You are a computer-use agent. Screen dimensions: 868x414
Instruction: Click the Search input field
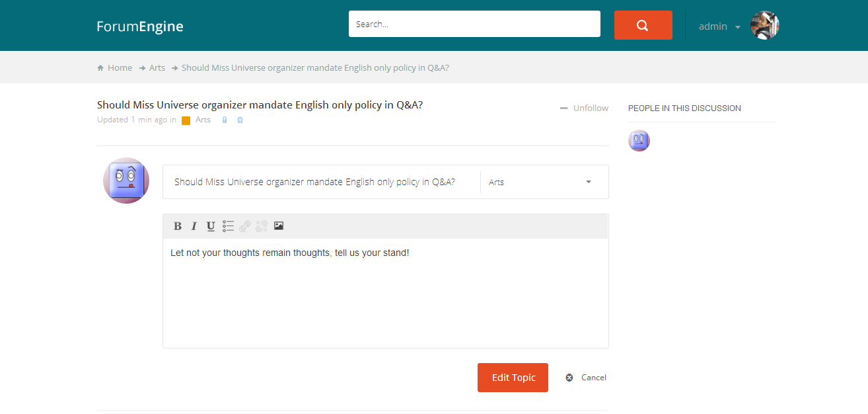[x=474, y=24]
